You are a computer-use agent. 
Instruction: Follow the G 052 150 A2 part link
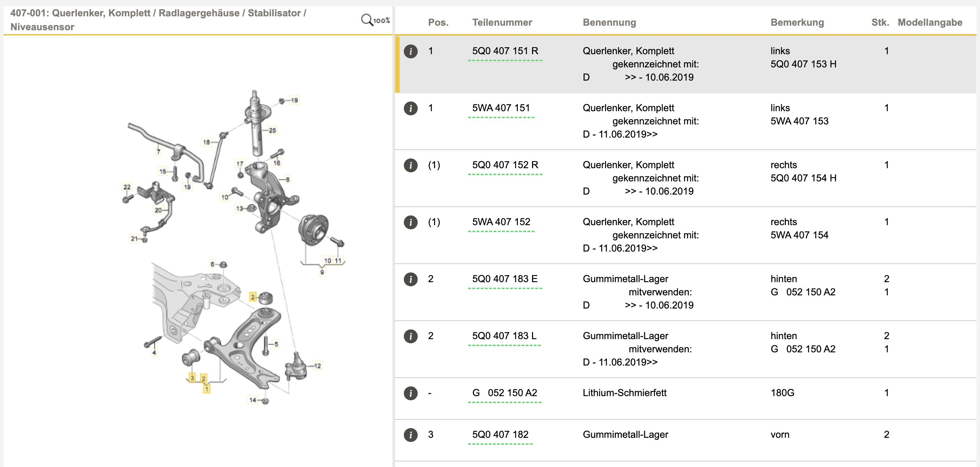(505, 393)
